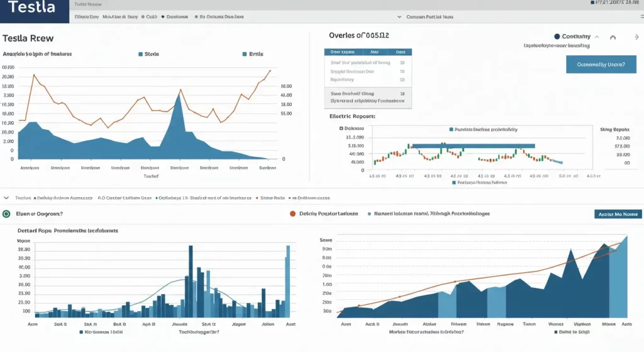This screenshot has width=644, height=352.
Task: Click the 'Stao Frohntil' table row
Action: tap(367, 94)
